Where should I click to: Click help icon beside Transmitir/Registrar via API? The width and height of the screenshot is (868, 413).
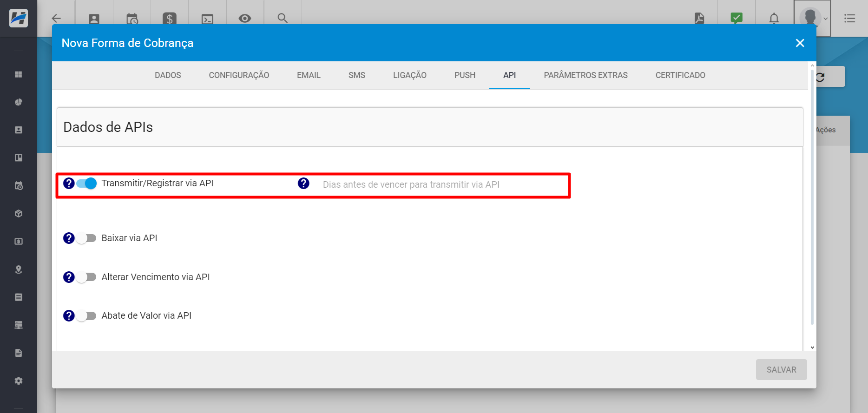[x=69, y=184]
